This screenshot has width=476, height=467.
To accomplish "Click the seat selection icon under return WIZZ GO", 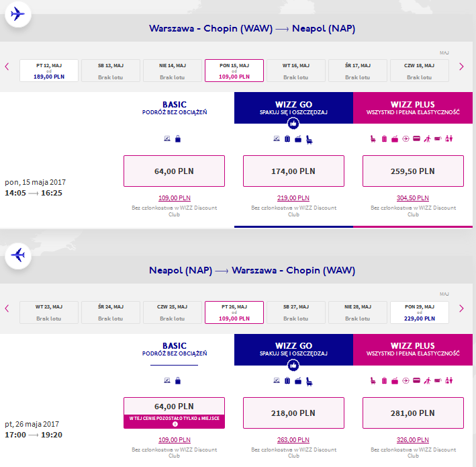I will [310, 381].
